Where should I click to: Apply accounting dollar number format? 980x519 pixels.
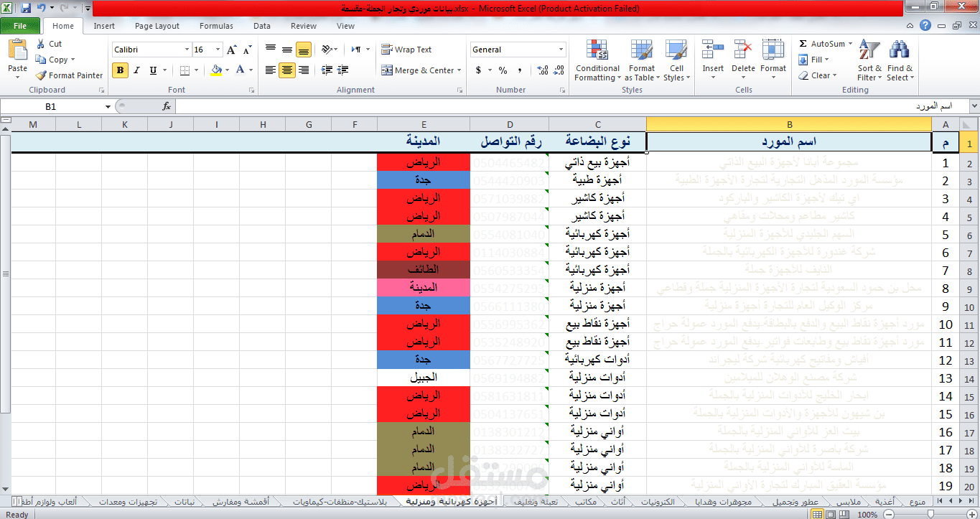pyautogui.click(x=479, y=70)
